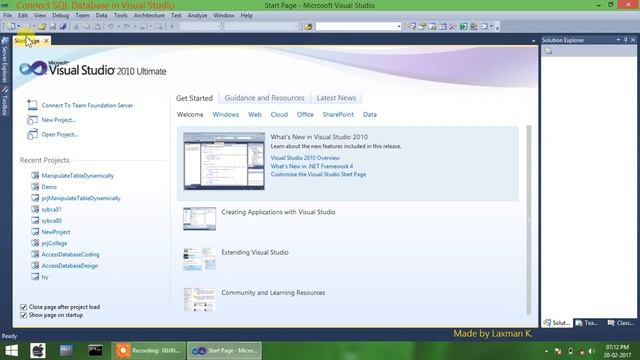Open Customize the Visual Studio Start Page link
The width and height of the screenshot is (640, 360).
[x=318, y=174]
